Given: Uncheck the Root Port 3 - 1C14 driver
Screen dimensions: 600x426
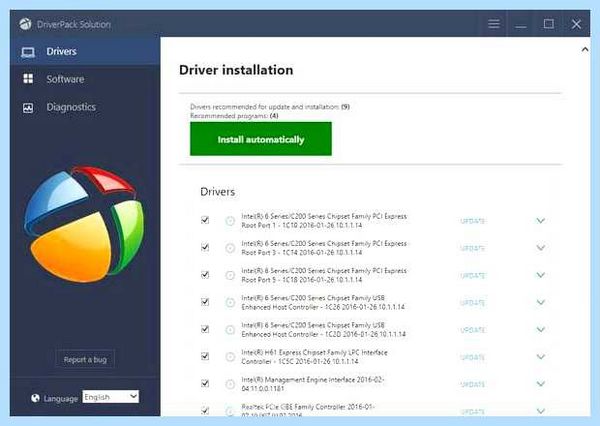Looking at the screenshot, I should pos(205,247).
